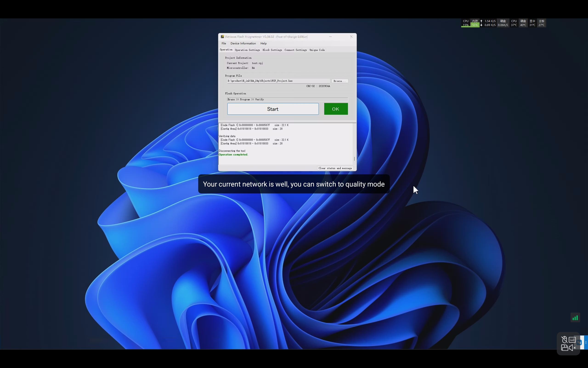
Task: Click the green OK status indicator
Action: [336, 109]
